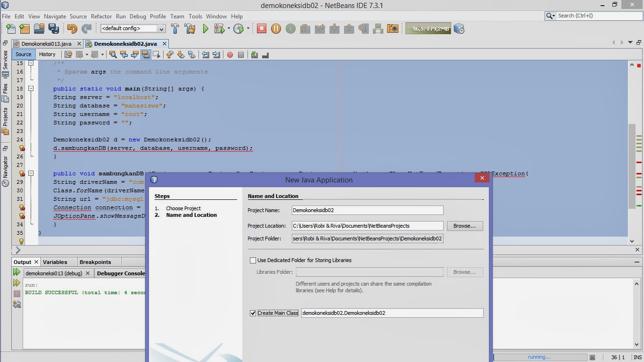The image size is (644, 362).
Task: Click the New File toolbar icon
Action: point(10,28)
